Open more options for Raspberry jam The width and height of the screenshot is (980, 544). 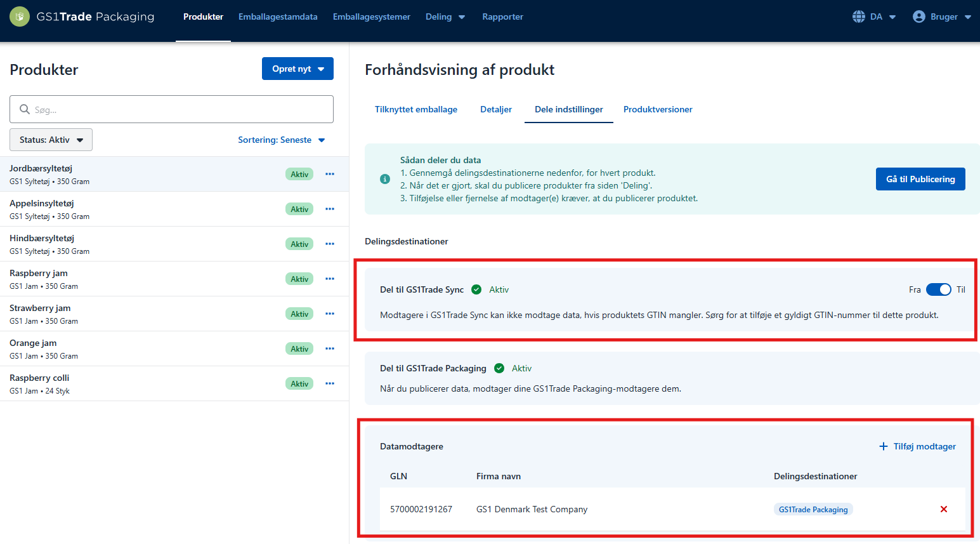point(330,279)
